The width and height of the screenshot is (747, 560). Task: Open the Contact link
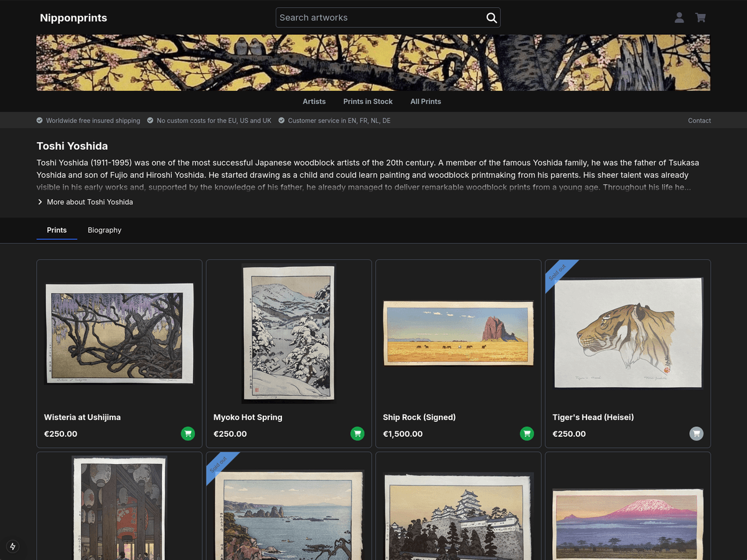tap(700, 121)
